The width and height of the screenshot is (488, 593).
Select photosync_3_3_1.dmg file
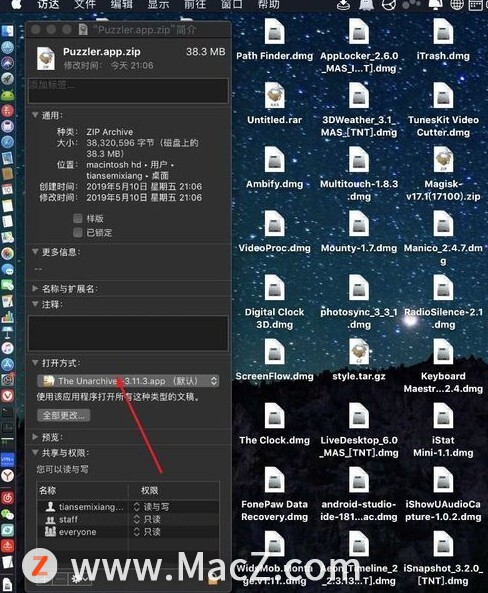(x=359, y=288)
